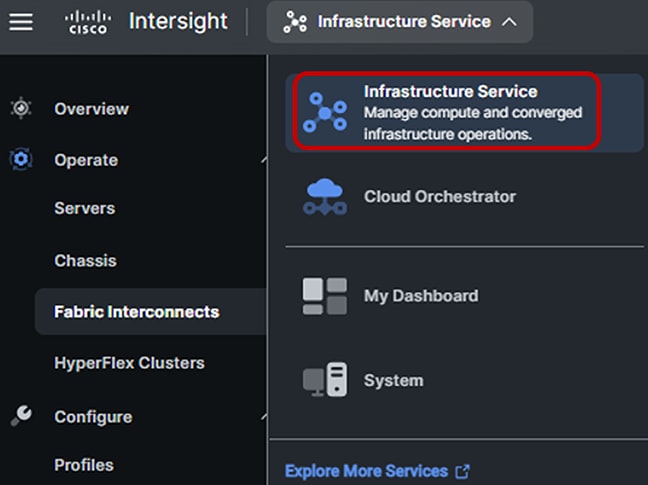Image resolution: width=648 pixels, height=485 pixels.
Task: Collapse the Configure section chevron
Action: coord(264,417)
